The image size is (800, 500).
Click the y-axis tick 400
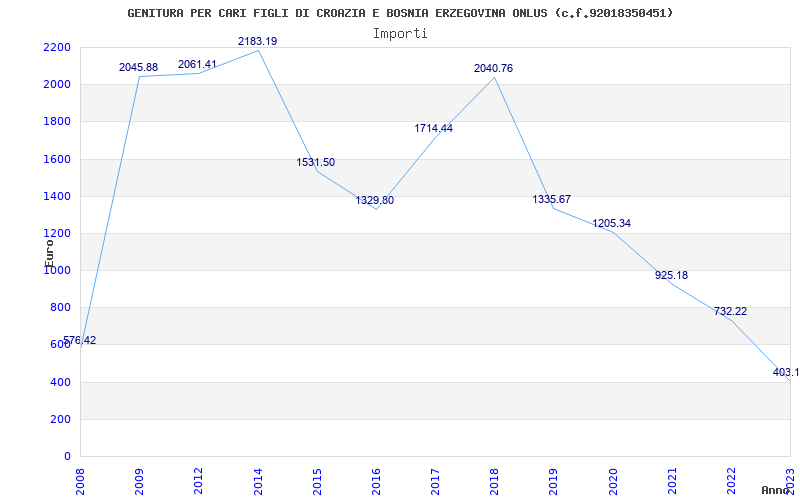60,382
